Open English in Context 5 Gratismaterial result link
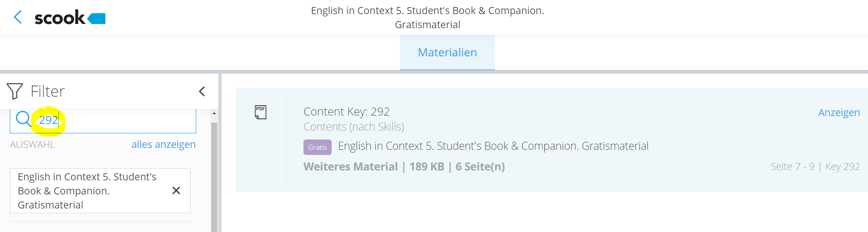 [x=493, y=146]
